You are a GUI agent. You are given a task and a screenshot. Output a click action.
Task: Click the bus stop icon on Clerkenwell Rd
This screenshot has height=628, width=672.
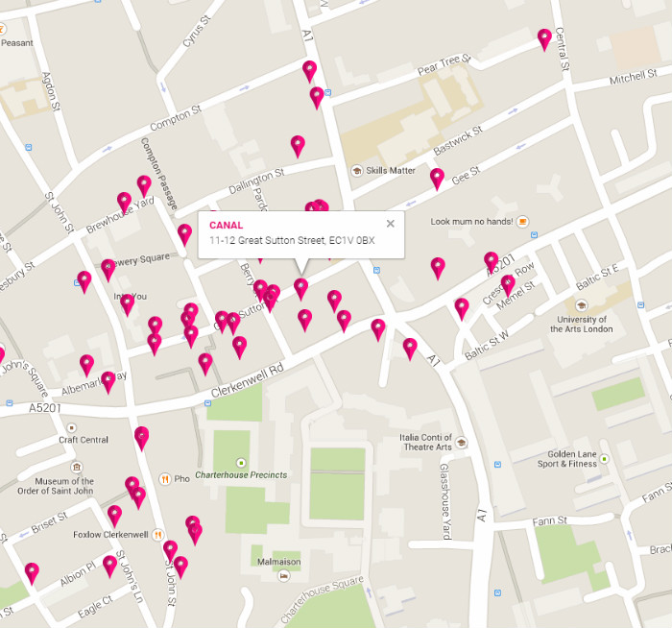pyautogui.click(x=208, y=403)
